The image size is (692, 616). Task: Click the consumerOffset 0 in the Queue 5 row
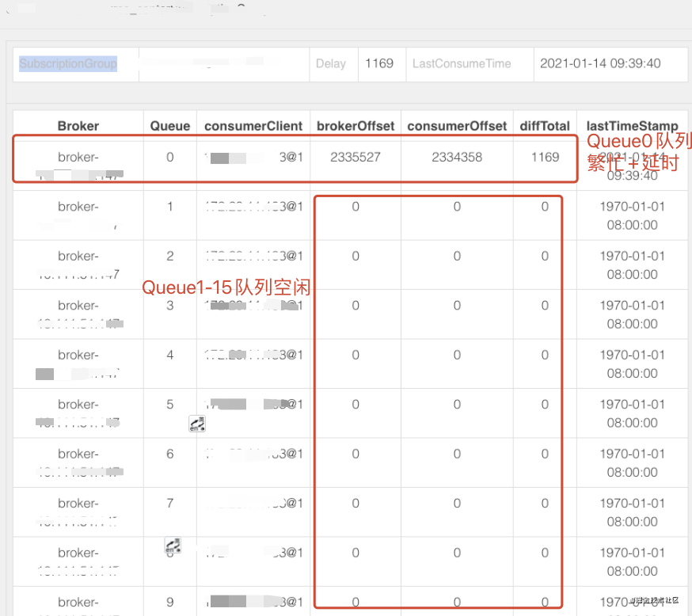pos(457,404)
